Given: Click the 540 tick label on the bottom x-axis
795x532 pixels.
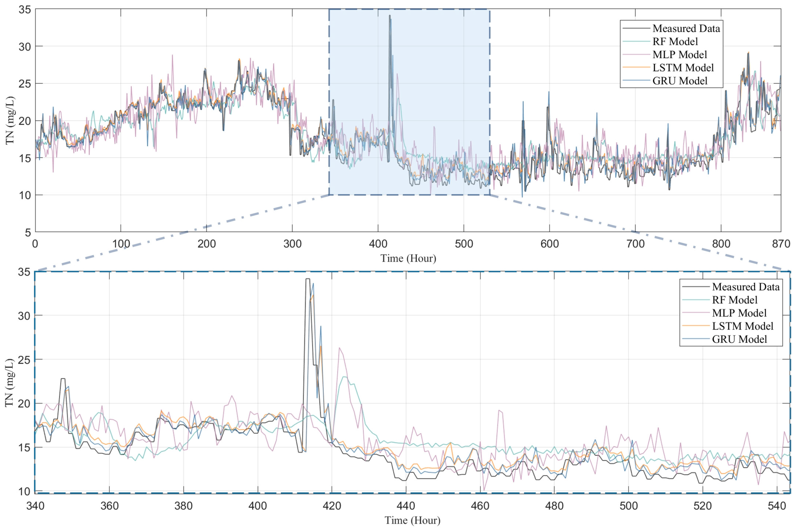Looking at the screenshot, I should [x=777, y=506].
